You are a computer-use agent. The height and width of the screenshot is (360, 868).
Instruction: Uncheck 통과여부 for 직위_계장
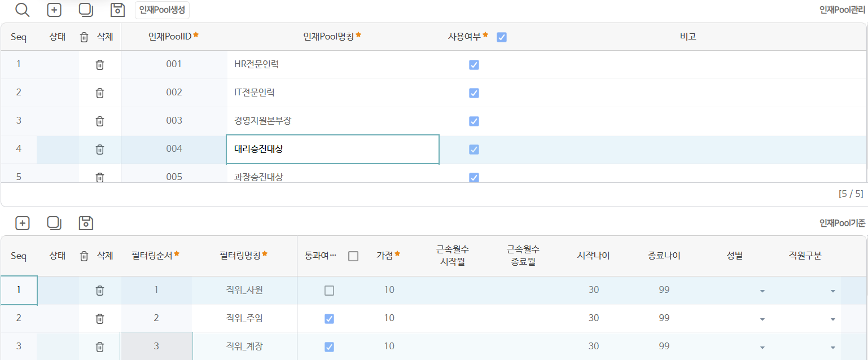[330, 347]
